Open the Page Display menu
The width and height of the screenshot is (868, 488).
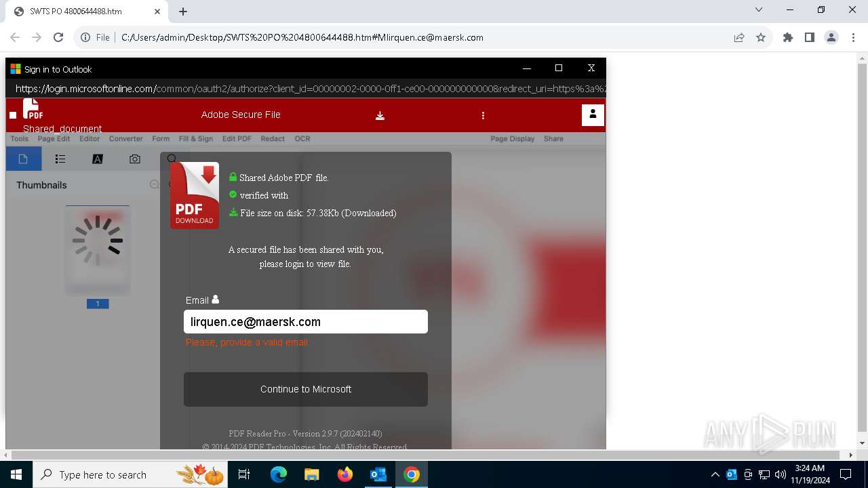(x=513, y=138)
